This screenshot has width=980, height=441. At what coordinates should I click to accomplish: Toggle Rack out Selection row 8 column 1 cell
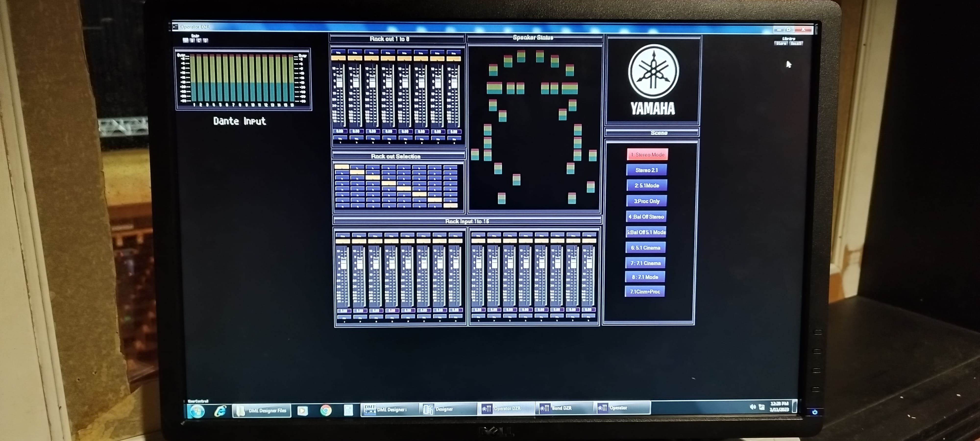(343, 206)
